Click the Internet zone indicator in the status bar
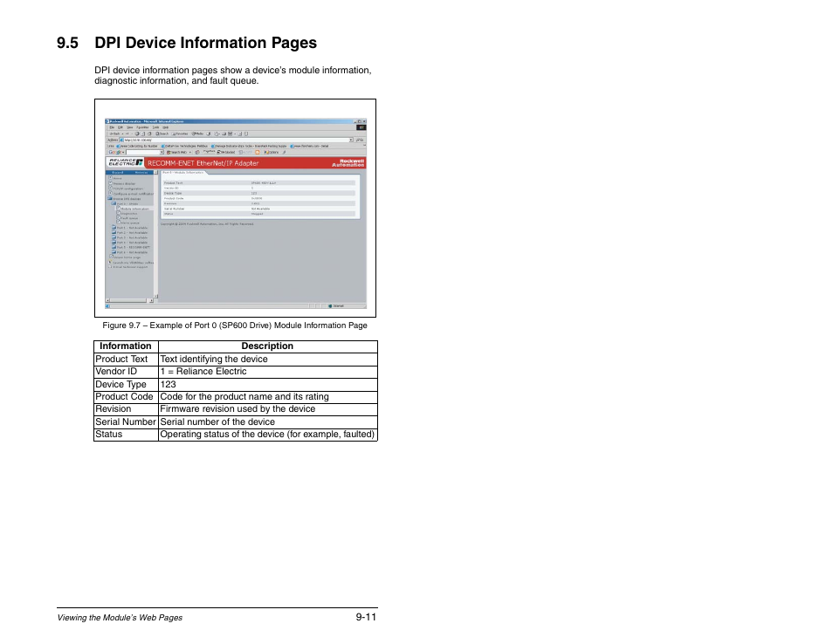 [336, 305]
